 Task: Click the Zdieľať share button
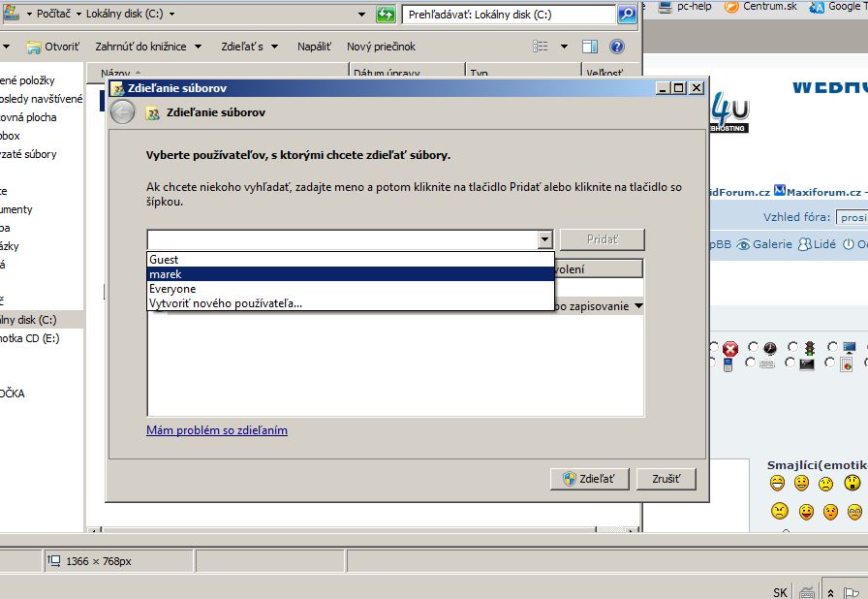coord(590,479)
